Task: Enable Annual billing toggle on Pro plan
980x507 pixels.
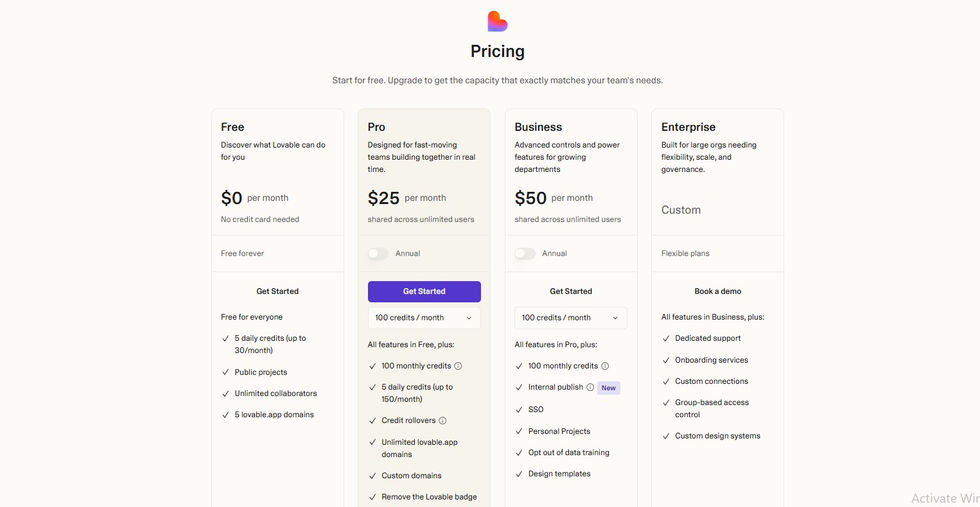Action: [x=378, y=254]
